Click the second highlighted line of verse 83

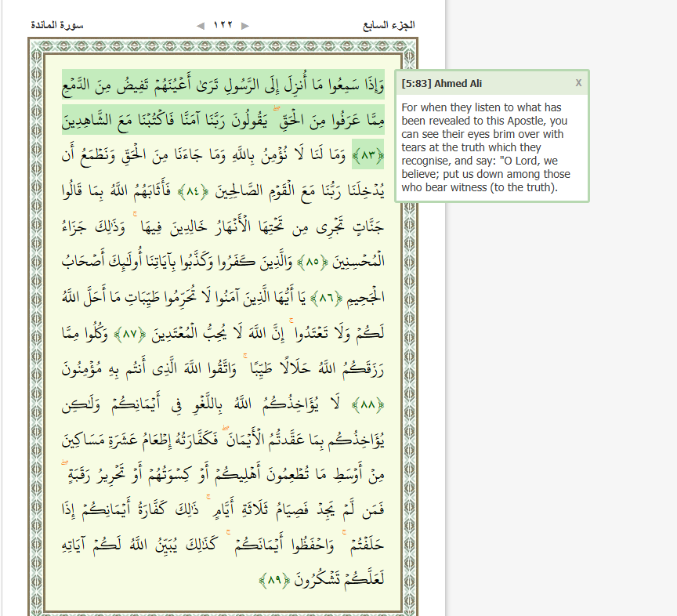(223, 120)
